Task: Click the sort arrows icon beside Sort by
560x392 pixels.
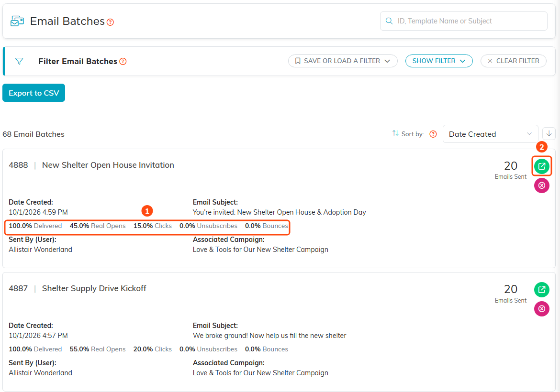Action: coord(395,133)
